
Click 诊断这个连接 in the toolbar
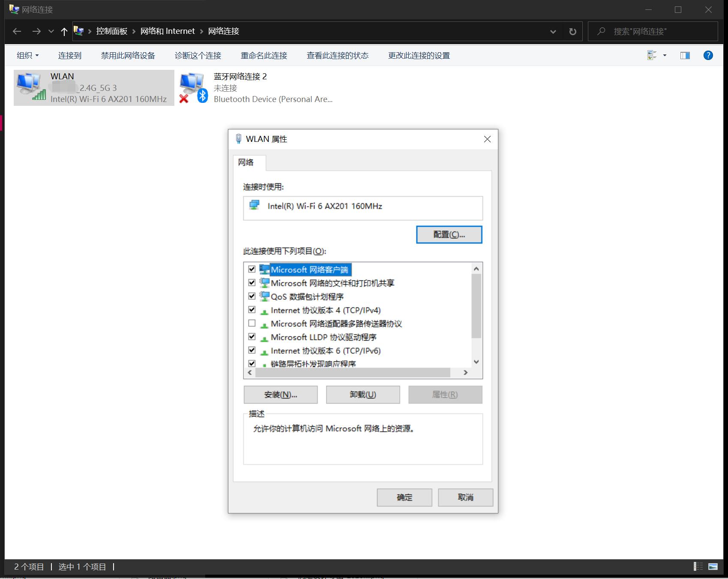point(198,55)
